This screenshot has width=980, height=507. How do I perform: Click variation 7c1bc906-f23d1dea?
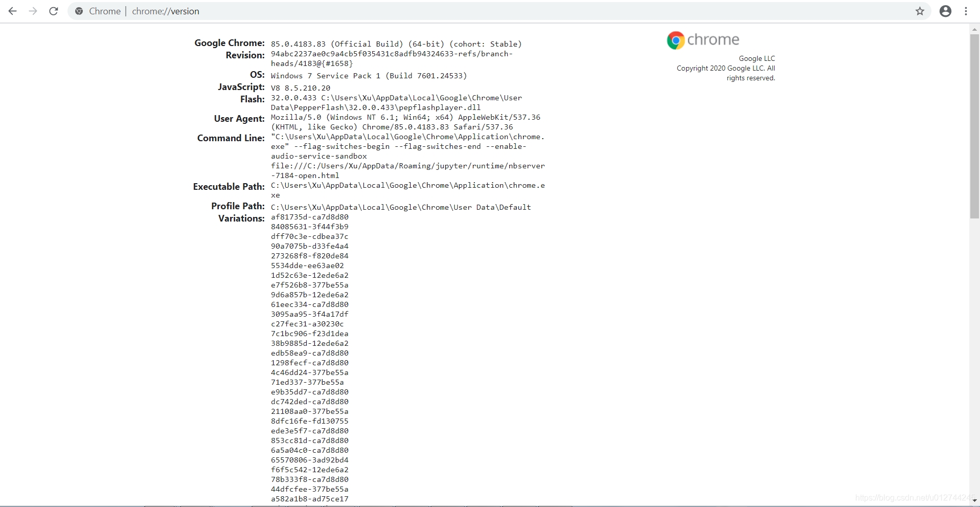[310, 334]
